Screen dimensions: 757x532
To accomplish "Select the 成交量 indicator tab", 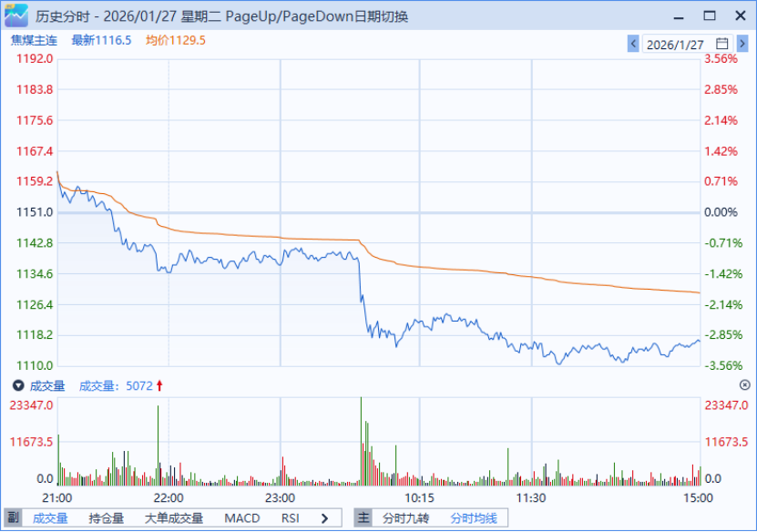I will tap(50, 518).
